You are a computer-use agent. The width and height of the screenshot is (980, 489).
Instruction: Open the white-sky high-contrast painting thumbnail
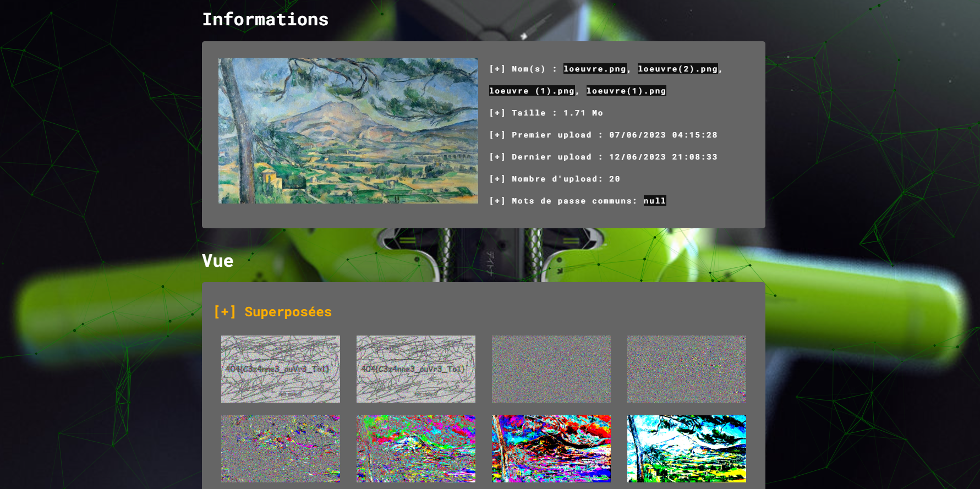coord(687,449)
